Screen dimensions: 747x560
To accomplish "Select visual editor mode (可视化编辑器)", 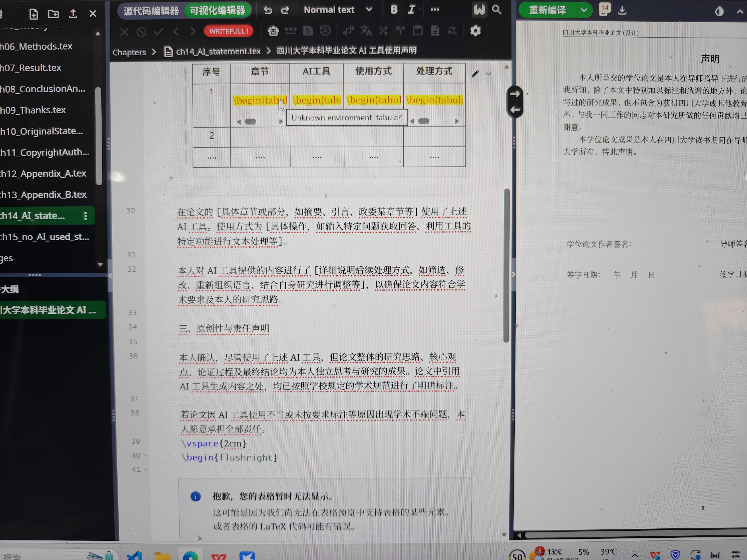I will pyautogui.click(x=218, y=10).
